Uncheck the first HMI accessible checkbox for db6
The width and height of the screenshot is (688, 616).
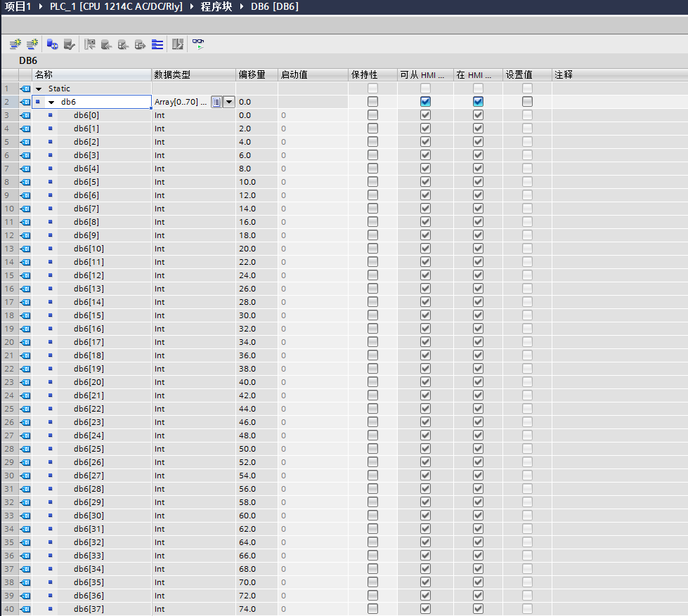tap(425, 102)
